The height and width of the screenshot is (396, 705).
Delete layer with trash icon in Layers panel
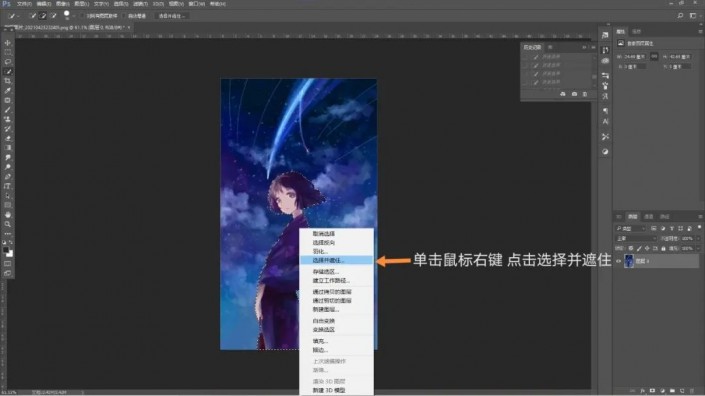(x=692, y=391)
